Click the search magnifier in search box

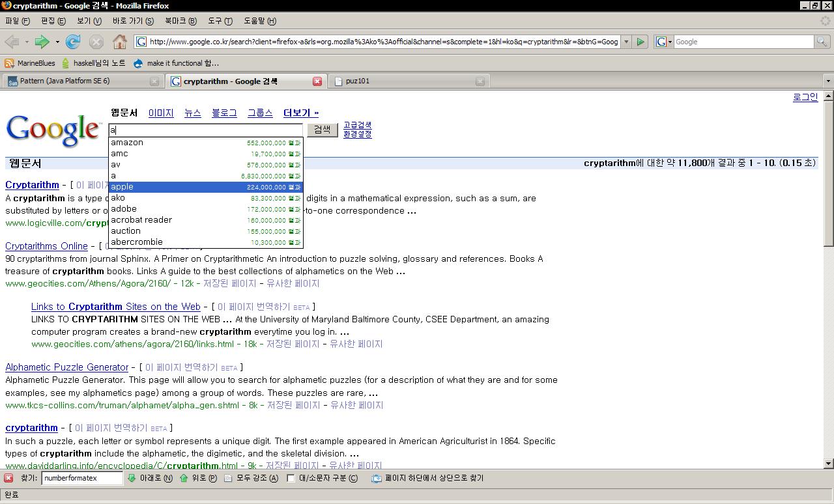tap(823, 42)
